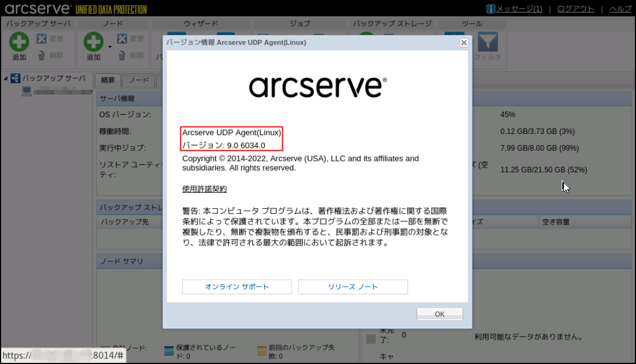Click the ログアウト link
The image size is (636, 364).
[576, 9]
